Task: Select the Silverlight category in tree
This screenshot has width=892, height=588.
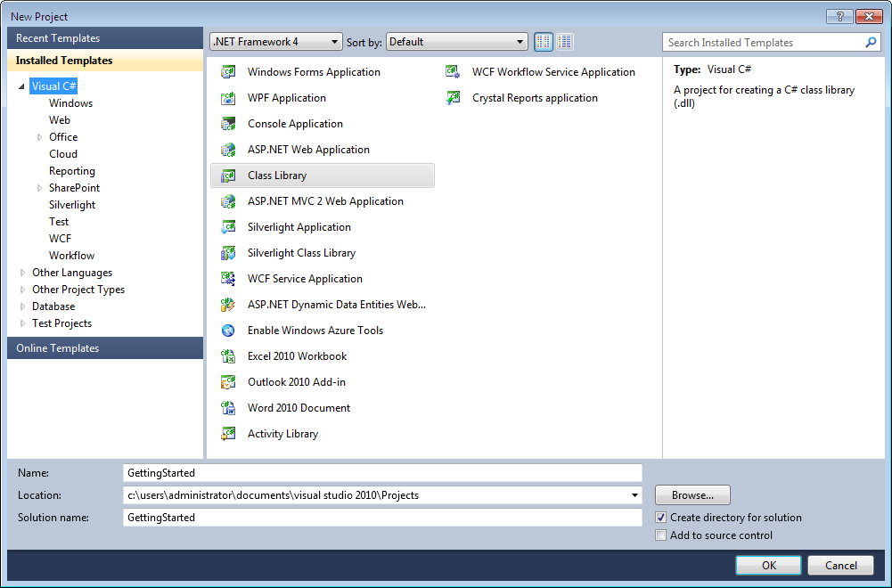Action: pos(72,205)
